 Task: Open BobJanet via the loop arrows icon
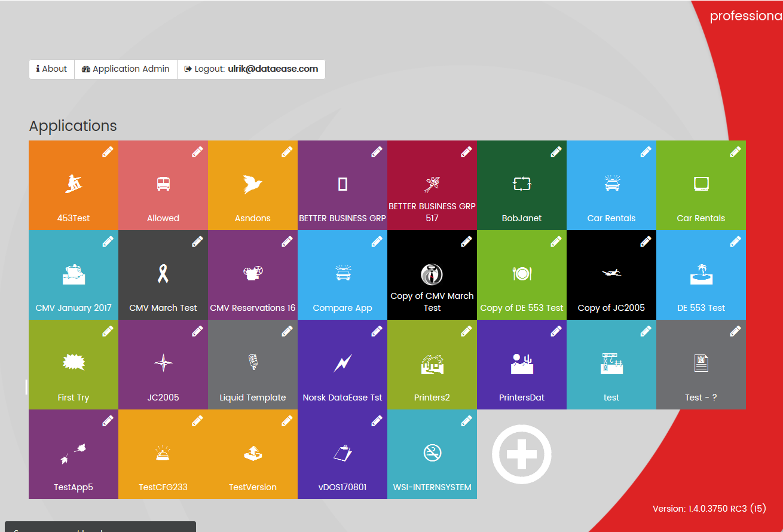pyautogui.click(x=522, y=184)
